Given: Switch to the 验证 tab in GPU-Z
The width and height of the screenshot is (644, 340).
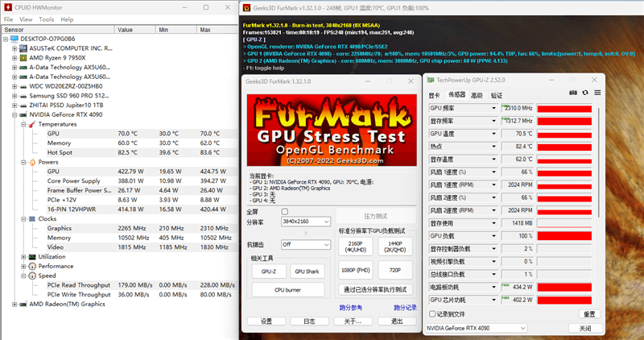Looking at the screenshot, I should click(x=497, y=95).
